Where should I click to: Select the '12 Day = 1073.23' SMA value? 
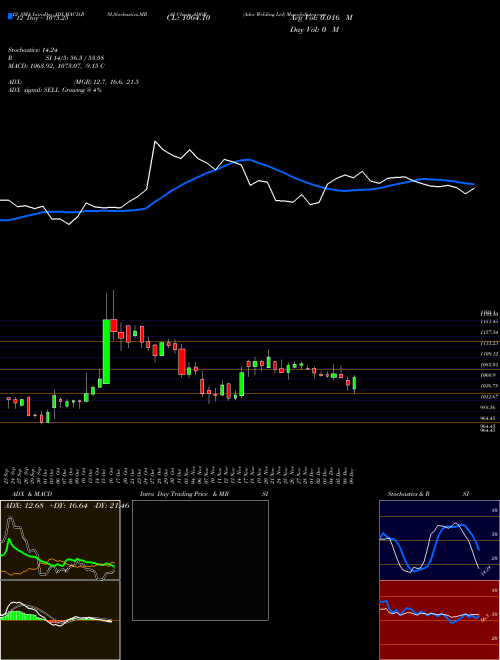(x=41, y=18)
